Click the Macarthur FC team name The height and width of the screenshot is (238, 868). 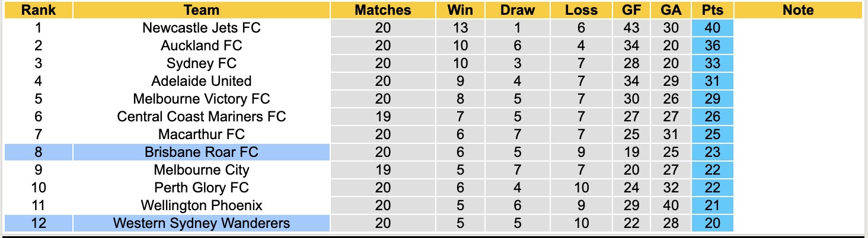202,134
